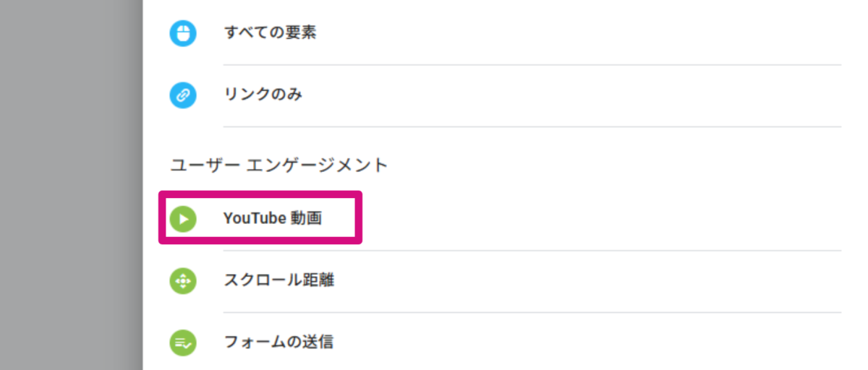Pick the フォームの送信 trigger label

[x=278, y=343]
